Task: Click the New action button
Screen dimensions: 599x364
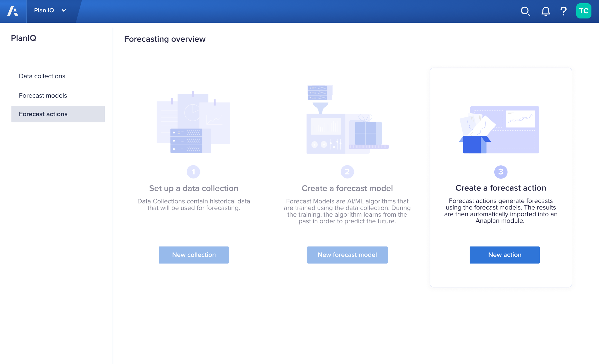Action: point(504,254)
